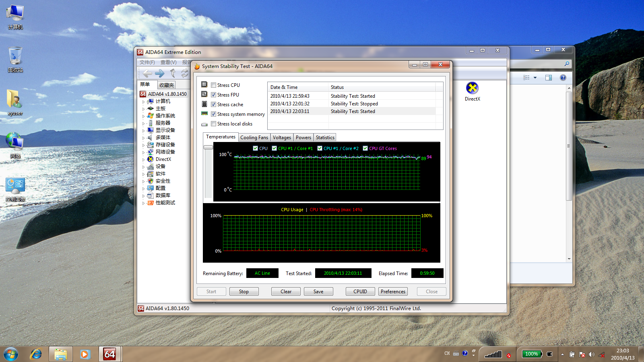This screenshot has width=644, height=362.
Task: Switch to the Cooling Fans tab
Action: pyautogui.click(x=254, y=138)
